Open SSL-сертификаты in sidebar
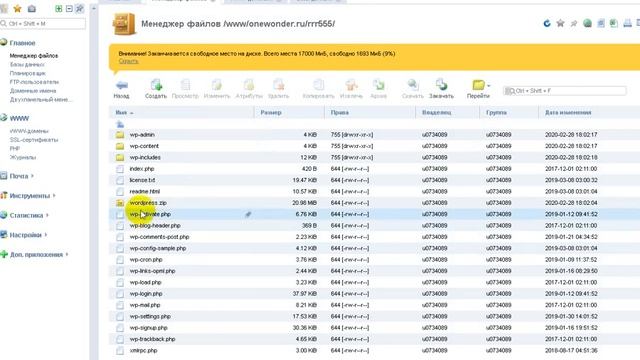The width and height of the screenshot is (640, 360). point(34,140)
